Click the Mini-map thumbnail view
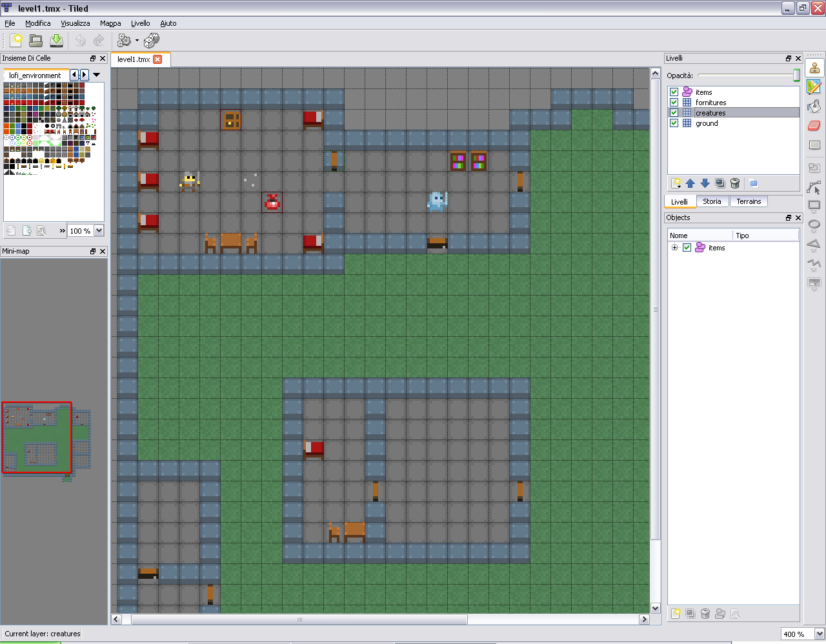Image resolution: width=826 pixels, height=644 pixels. pyautogui.click(x=46, y=442)
